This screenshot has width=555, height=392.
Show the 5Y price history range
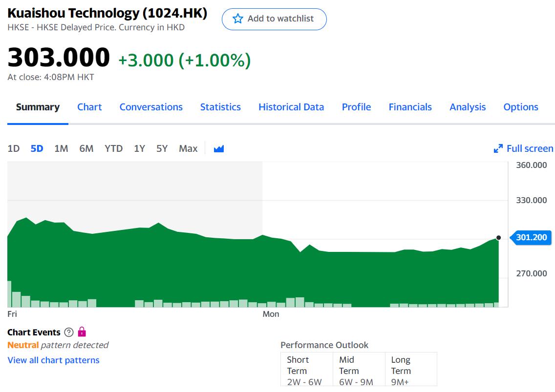coord(162,148)
